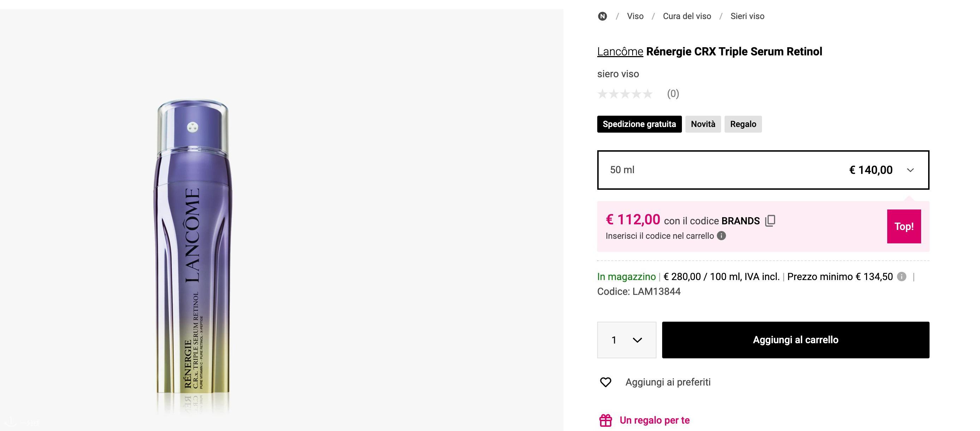This screenshot has width=980, height=431.
Task: Click the chevron beside € 140,00
Action: point(911,170)
